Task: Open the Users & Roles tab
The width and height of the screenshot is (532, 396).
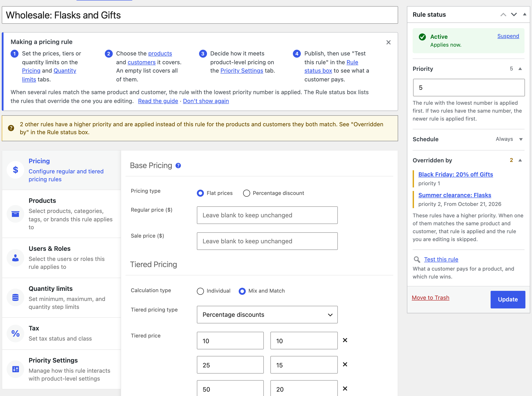Action: (61, 258)
